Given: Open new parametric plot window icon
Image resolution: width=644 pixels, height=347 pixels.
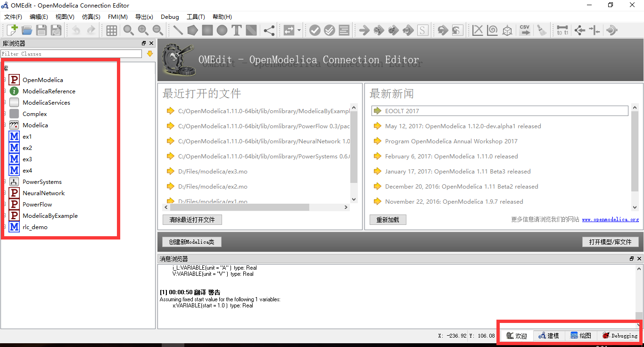Looking at the screenshot, I should coord(492,31).
